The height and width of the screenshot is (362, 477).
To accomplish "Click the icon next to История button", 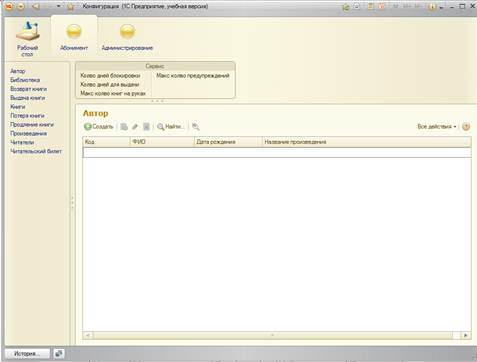I will (x=59, y=353).
